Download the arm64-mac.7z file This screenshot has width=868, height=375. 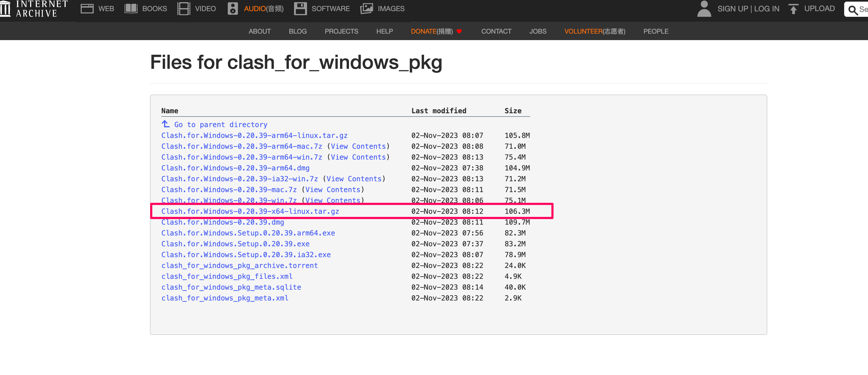[x=242, y=146]
